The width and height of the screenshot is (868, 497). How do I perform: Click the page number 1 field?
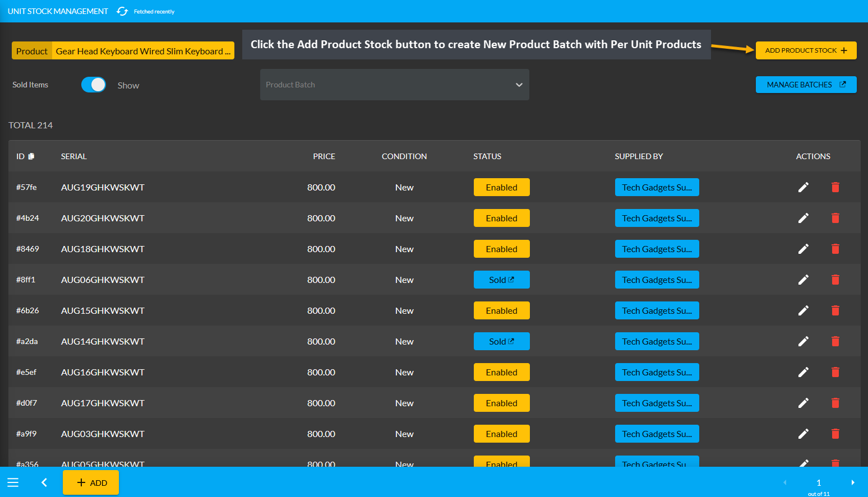point(819,482)
